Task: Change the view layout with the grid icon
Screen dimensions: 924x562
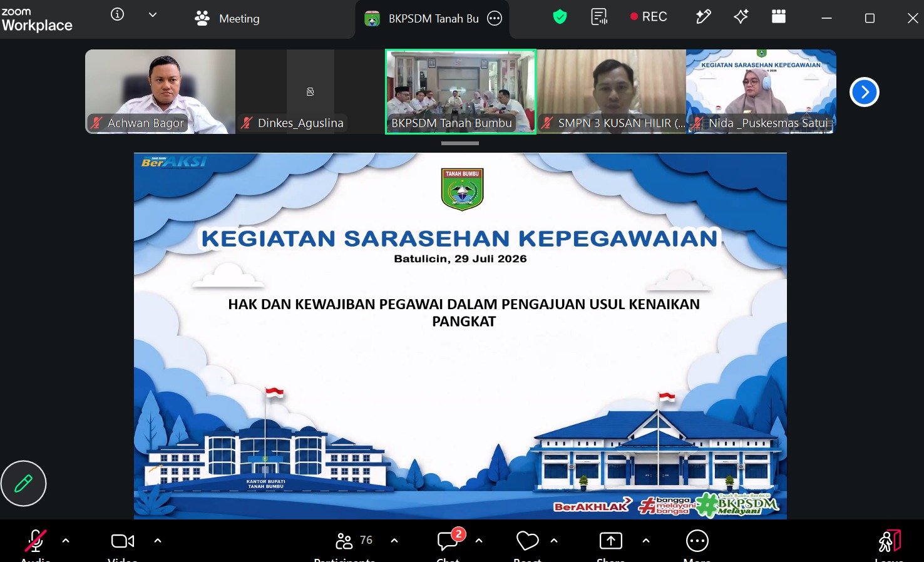Action: point(779,17)
